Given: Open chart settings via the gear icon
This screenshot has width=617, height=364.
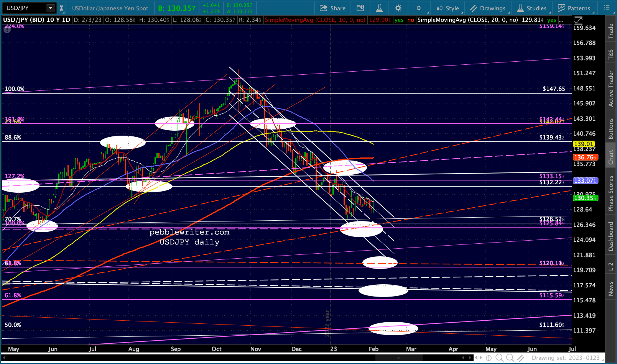Looking at the screenshot, I should point(398,8).
